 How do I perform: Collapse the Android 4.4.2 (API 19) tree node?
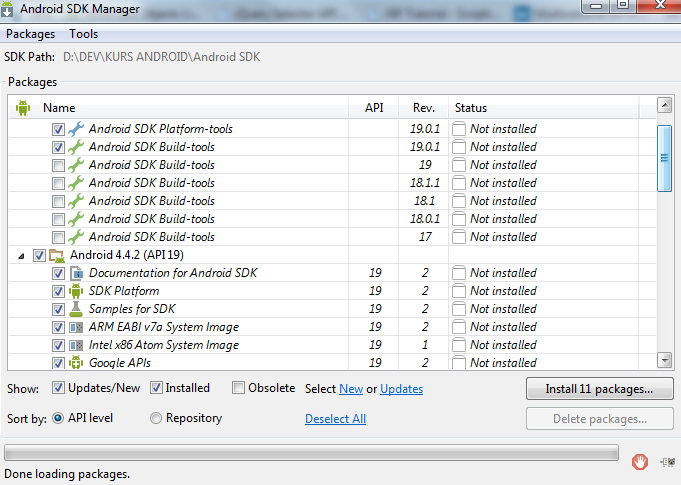[21, 256]
